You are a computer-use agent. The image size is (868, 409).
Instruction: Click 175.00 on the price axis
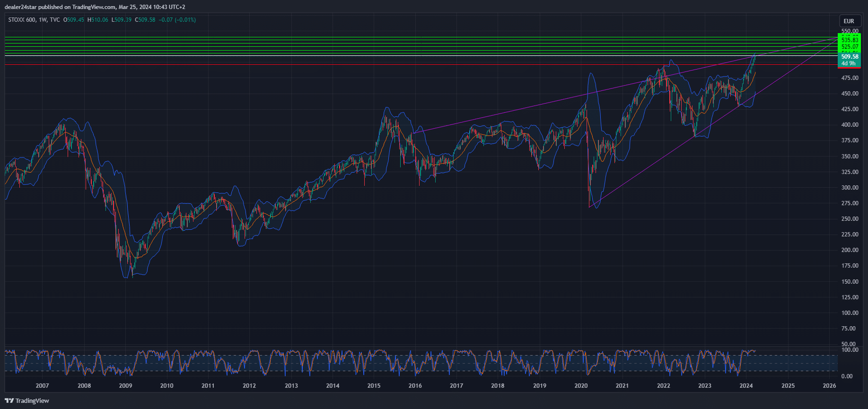(x=850, y=266)
